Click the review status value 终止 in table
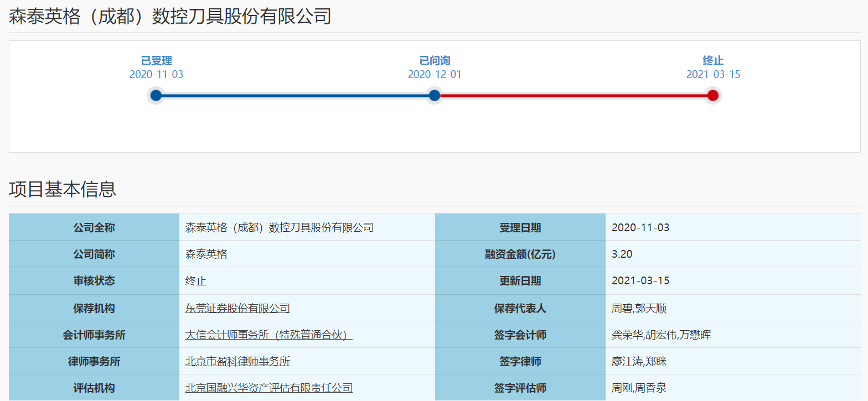Screen dimensions: 868x401 (196, 281)
